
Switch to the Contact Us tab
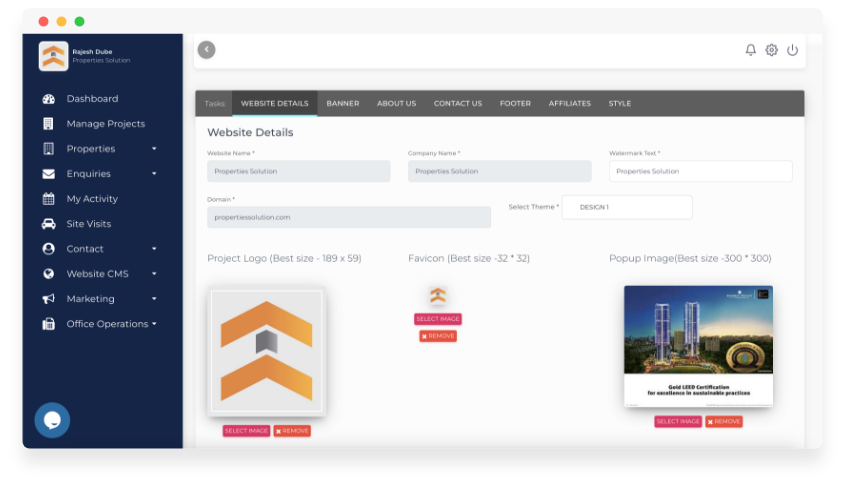pyautogui.click(x=457, y=103)
